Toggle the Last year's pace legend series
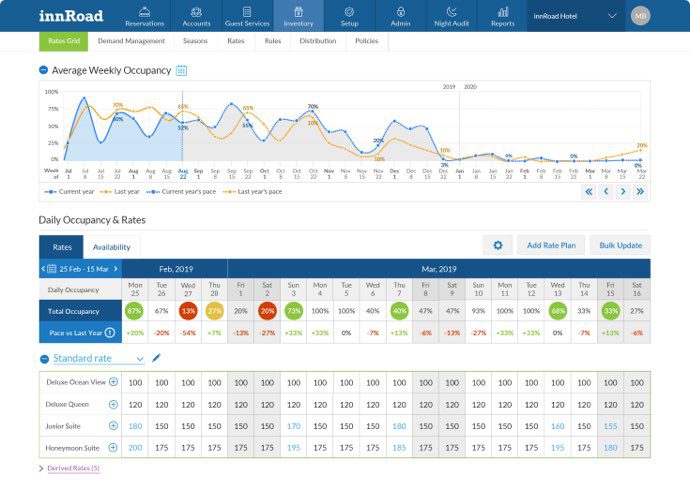Screen dimensions: 690x490 pyautogui.click(x=253, y=192)
